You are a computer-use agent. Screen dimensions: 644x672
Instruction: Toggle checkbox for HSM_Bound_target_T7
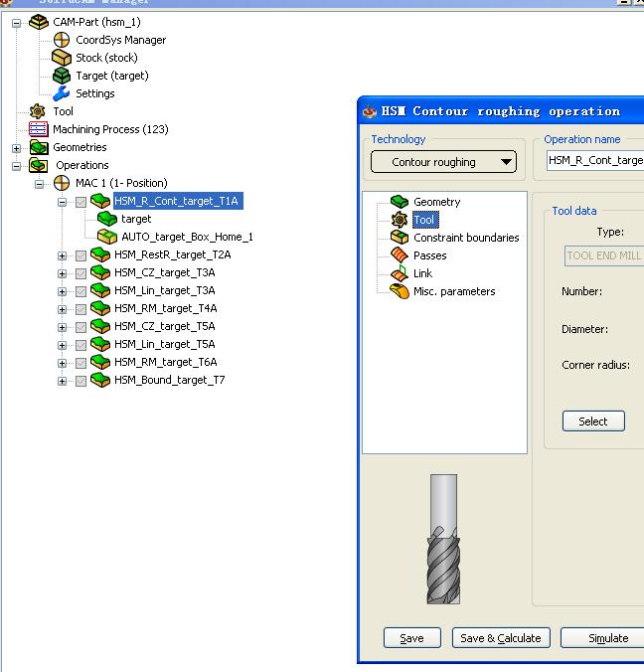[80, 381]
